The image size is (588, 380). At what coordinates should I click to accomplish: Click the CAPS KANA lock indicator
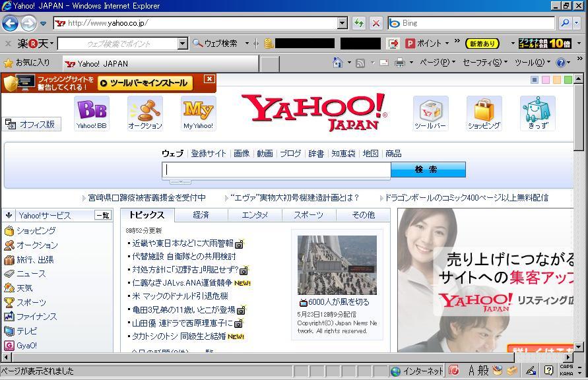[566, 370]
